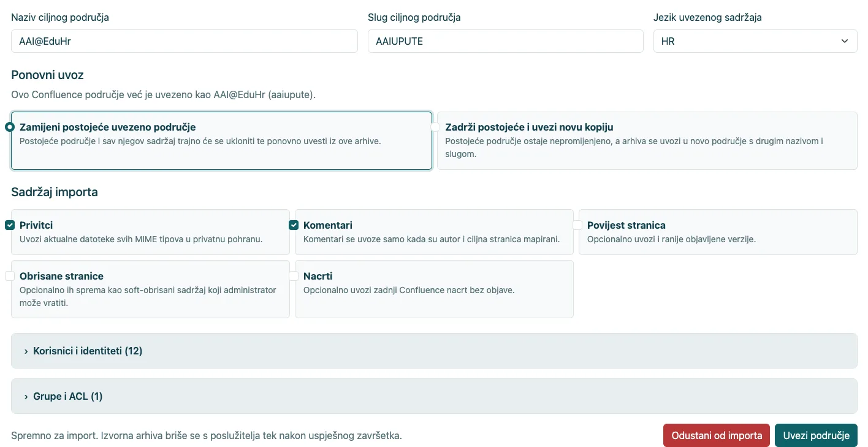Click the description 'Opcionalno uvozi i ranije objavljene verzije.'
Viewport: 868px width, 447px height.
coord(671,239)
